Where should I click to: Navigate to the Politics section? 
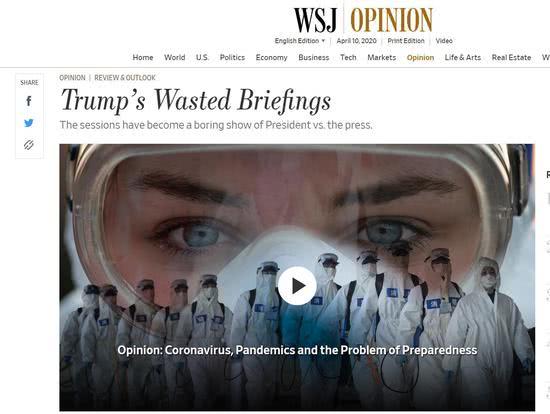[232, 57]
